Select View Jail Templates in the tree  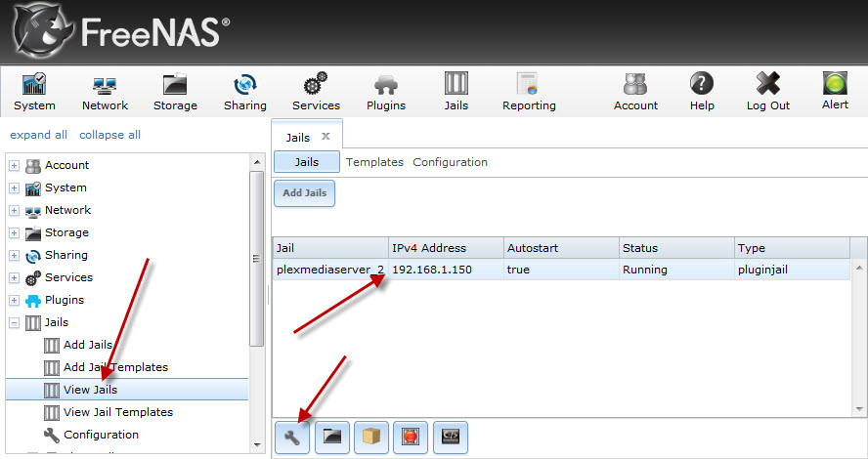[118, 412]
